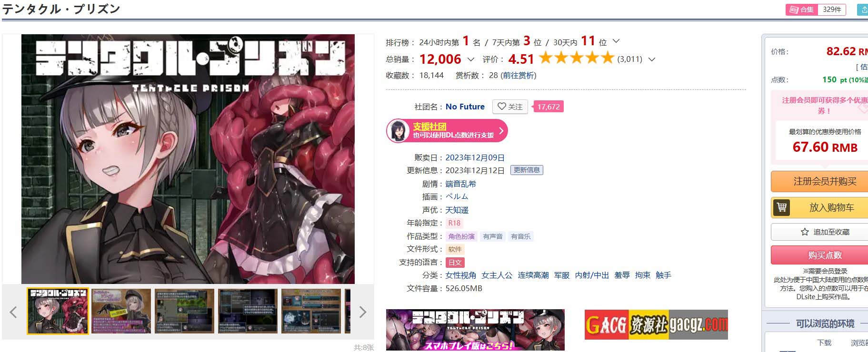Show previous thumbnails with left arrow

coord(13,312)
